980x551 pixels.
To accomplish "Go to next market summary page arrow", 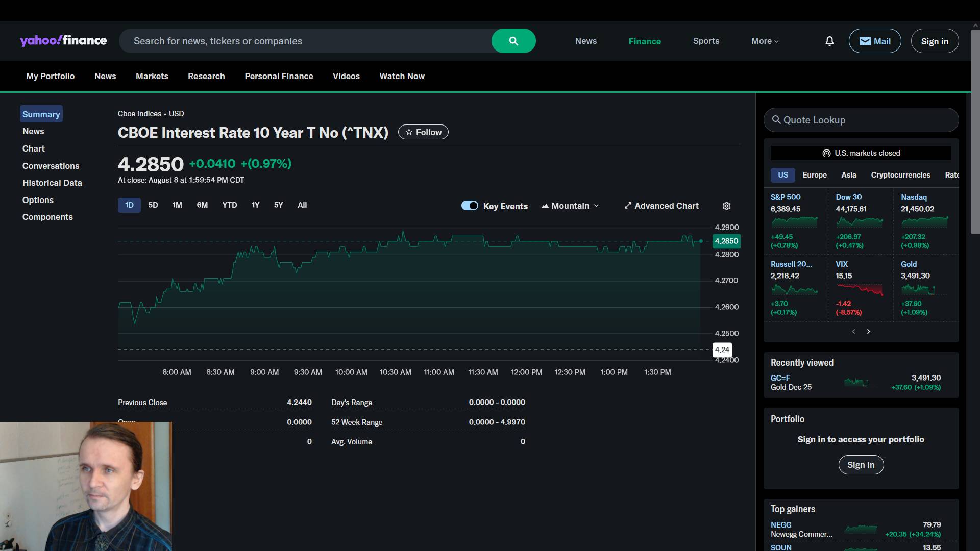I will coord(868,332).
